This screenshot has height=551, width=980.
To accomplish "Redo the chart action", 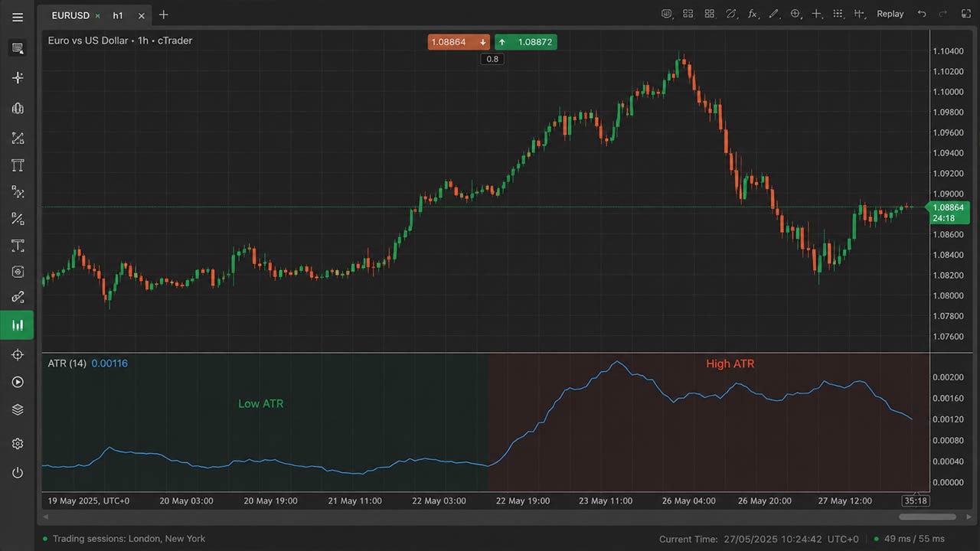I will point(942,14).
